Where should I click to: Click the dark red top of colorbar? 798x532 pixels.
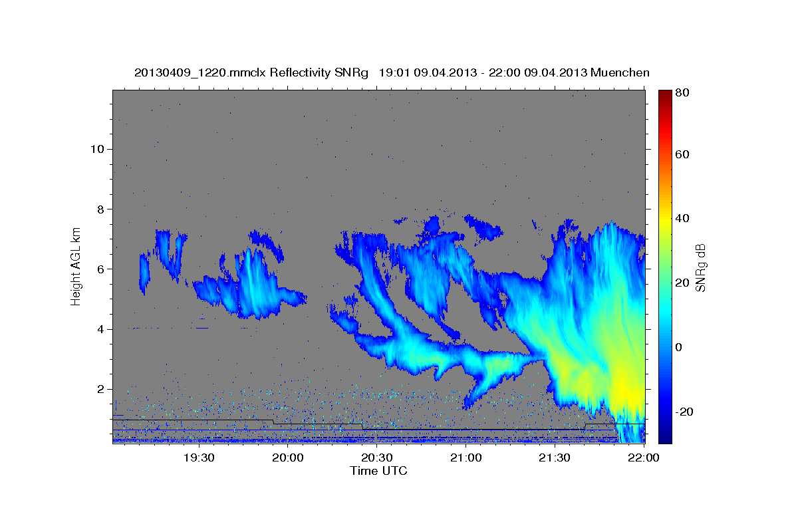tap(665, 96)
